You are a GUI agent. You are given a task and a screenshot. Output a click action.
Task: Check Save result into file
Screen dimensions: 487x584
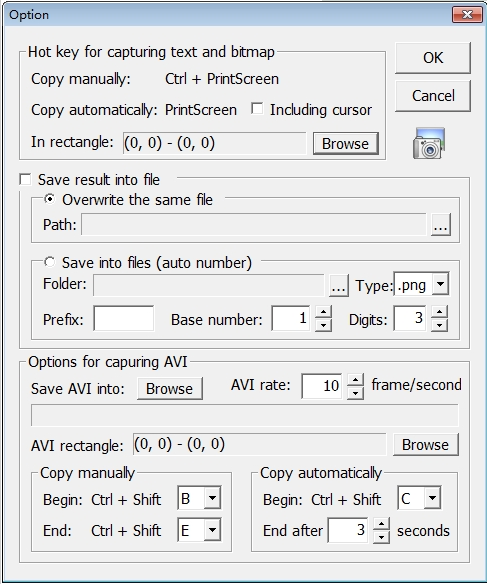coord(25,180)
